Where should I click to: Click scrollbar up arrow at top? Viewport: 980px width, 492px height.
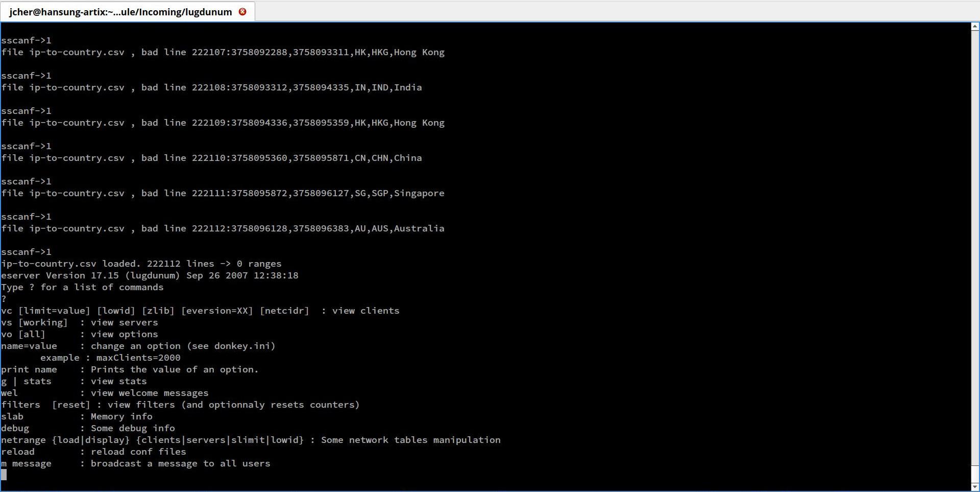[975, 27]
